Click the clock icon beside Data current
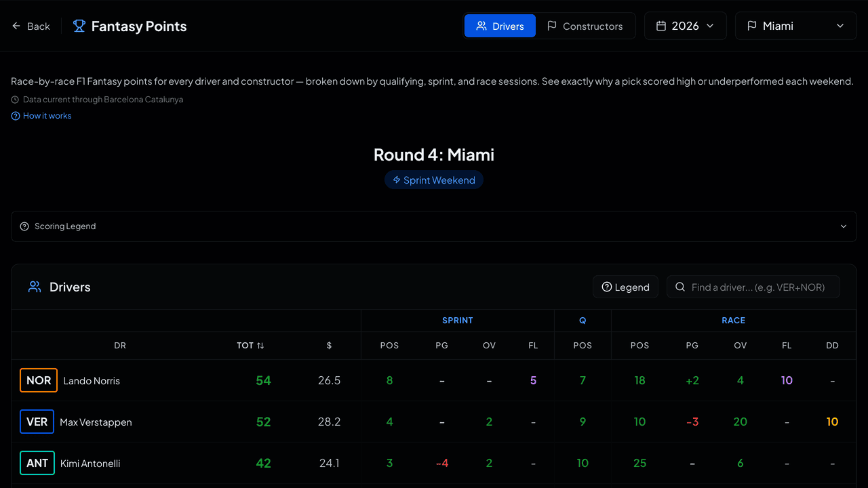The width and height of the screenshot is (868, 488). coord(15,100)
